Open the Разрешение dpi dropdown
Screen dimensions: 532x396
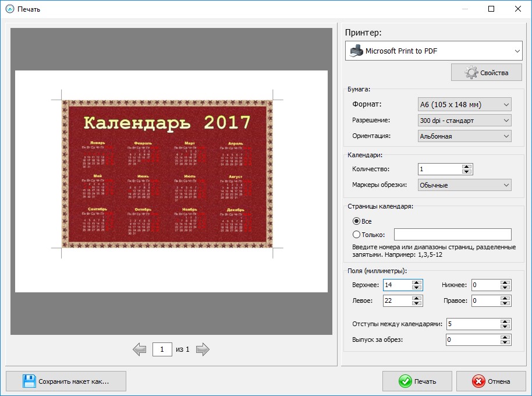click(x=464, y=121)
